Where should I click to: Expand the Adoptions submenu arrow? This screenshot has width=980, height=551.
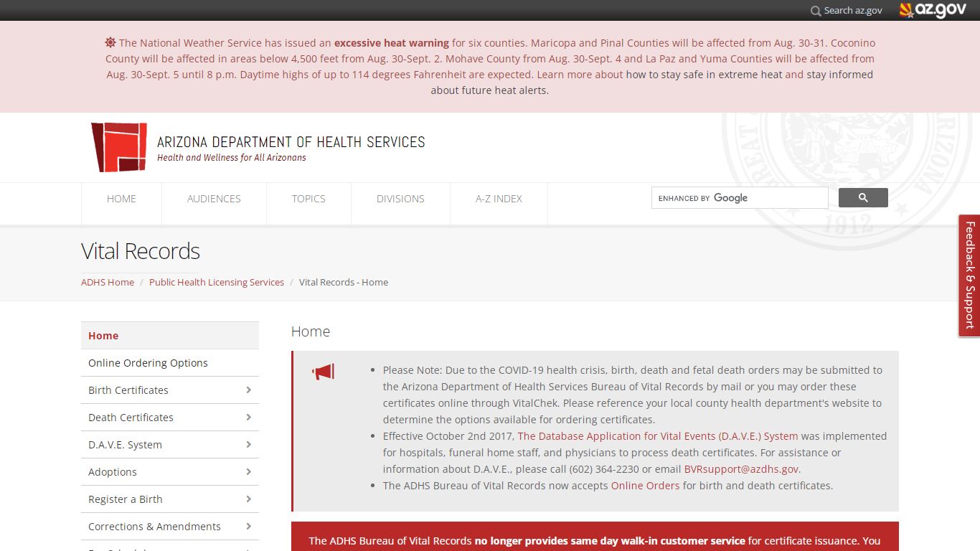[248, 471]
